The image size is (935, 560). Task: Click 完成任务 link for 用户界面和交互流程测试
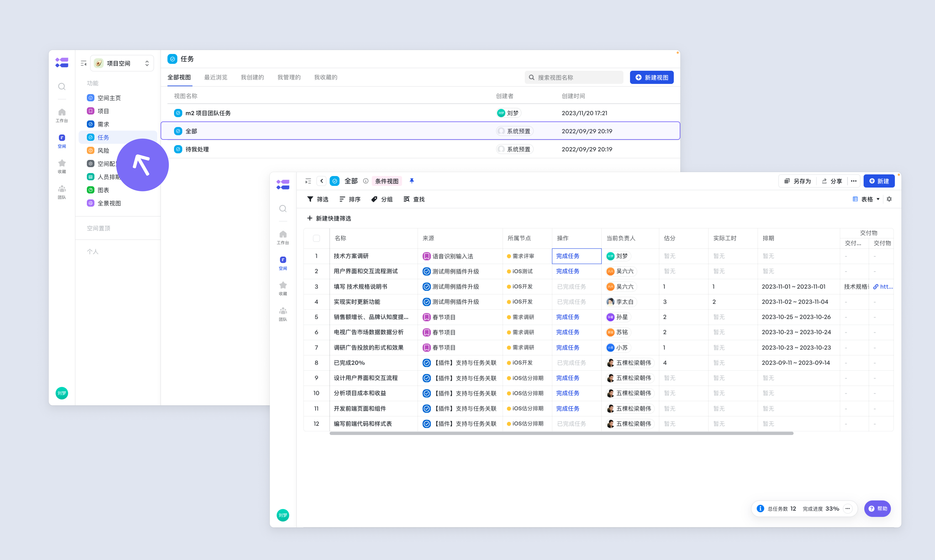(568, 271)
